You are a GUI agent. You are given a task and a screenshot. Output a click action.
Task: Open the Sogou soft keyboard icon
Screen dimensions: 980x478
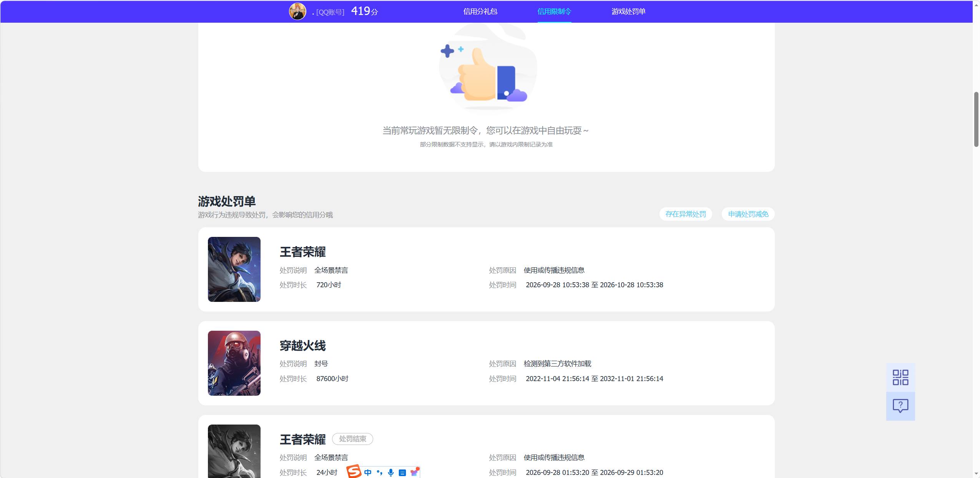[x=402, y=473]
